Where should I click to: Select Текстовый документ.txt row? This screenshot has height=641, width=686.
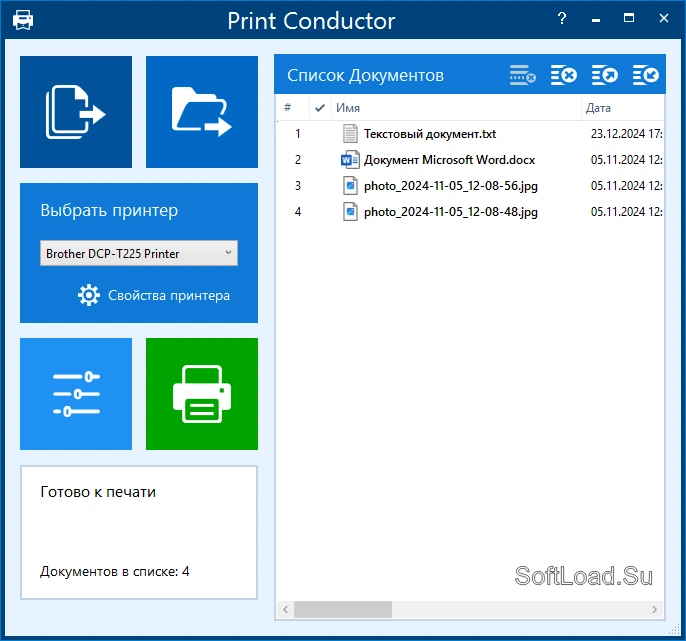tap(470, 133)
